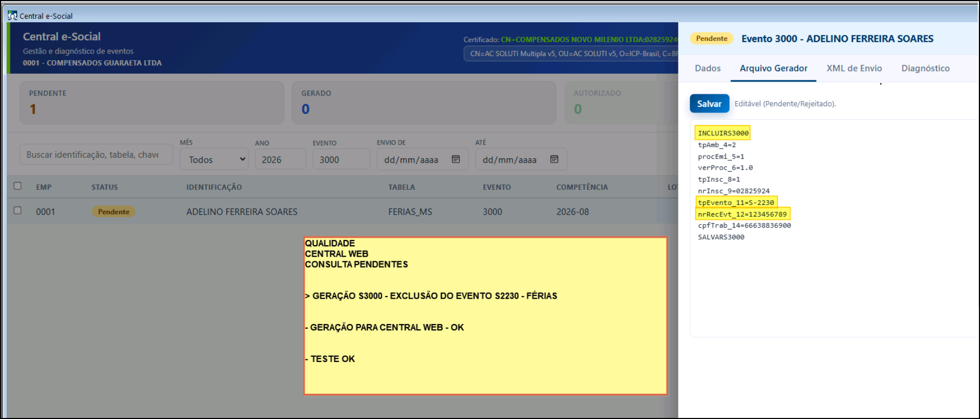This screenshot has width=980, height=419.
Task: Toggle the select-all checkbox in table header
Action: coord(18,186)
